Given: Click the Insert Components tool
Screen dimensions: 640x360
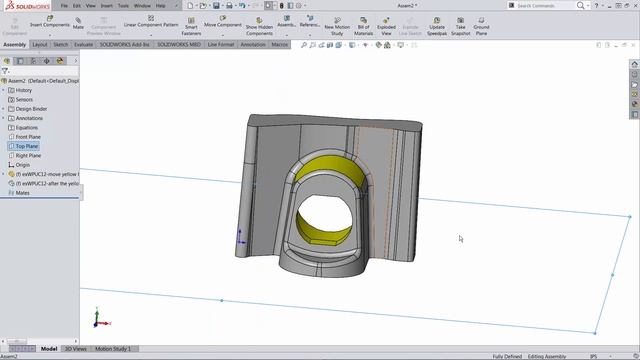Looking at the screenshot, I should (x=50, y=22).
